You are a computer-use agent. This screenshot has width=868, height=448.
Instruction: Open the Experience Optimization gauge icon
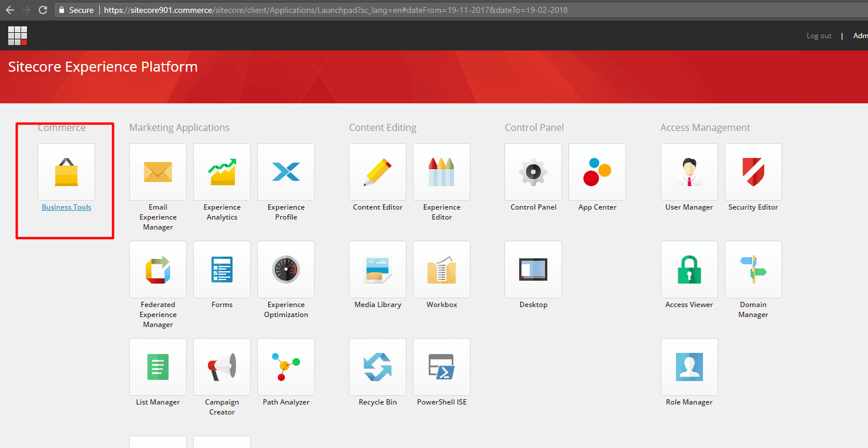pyautogui.click(x=286, y=270)
